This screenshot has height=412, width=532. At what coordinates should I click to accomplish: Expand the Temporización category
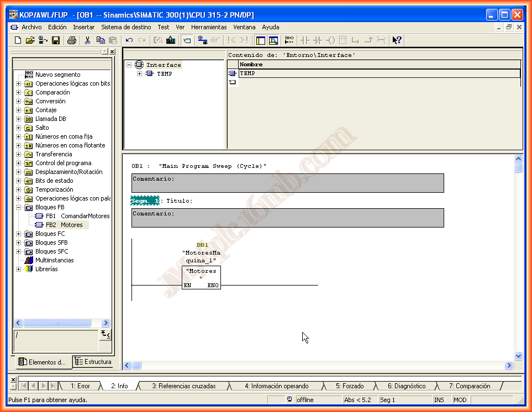[x=18, y=190]
